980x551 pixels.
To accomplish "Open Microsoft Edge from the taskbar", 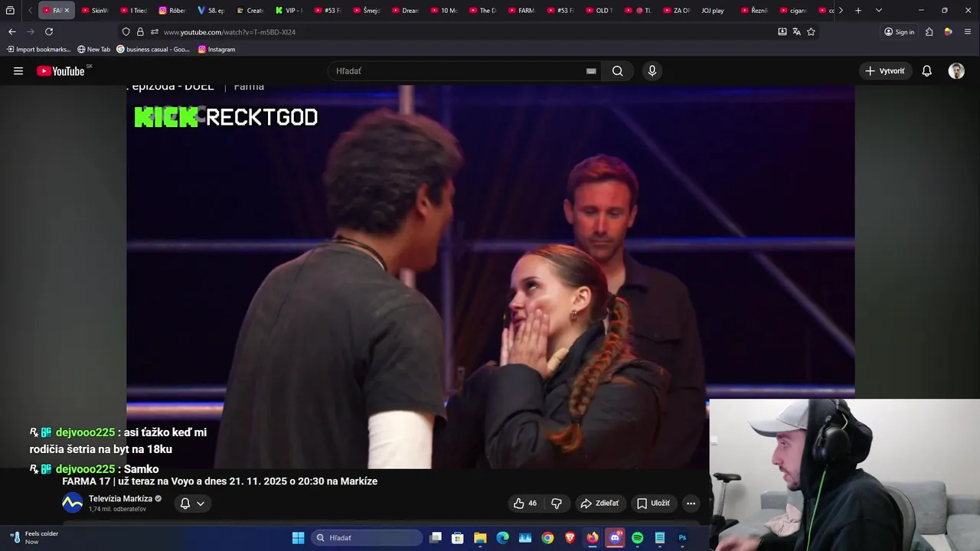I will click(502, 538).
